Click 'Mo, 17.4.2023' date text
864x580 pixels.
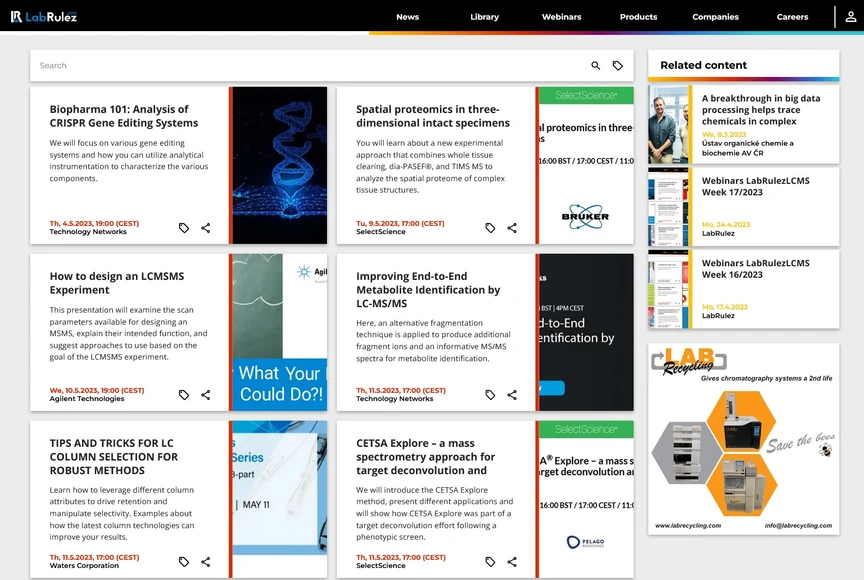pos(725,307)
